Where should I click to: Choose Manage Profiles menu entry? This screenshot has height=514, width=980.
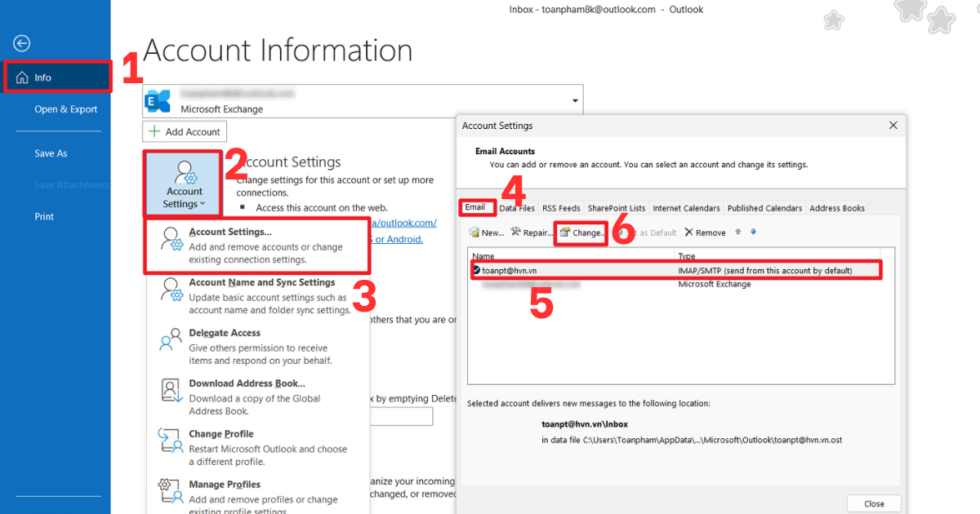pos(257,498)
